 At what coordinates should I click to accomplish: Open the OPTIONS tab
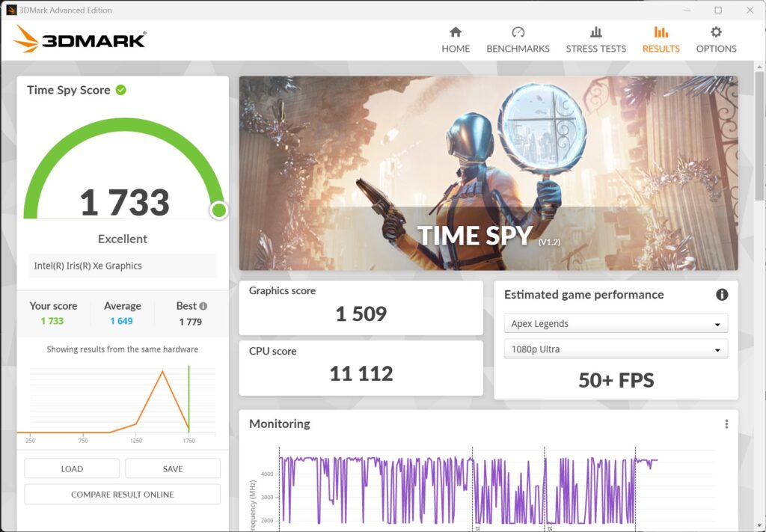coord(716,40)
